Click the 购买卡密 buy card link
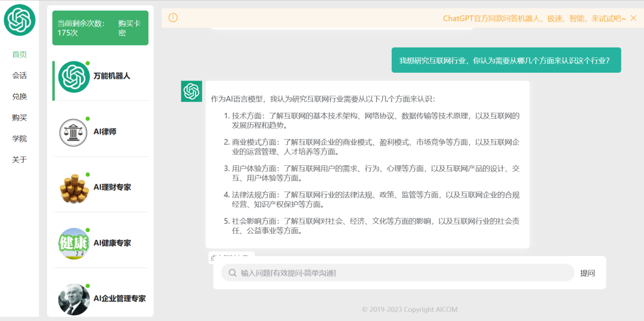This screenshot has height=321, width=644. [x=129, y=28]
